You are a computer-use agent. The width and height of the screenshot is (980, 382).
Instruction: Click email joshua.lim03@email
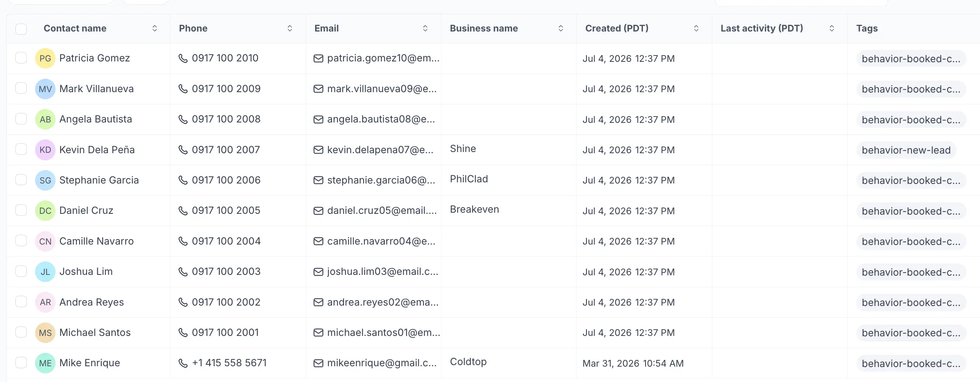pos(382,272)
